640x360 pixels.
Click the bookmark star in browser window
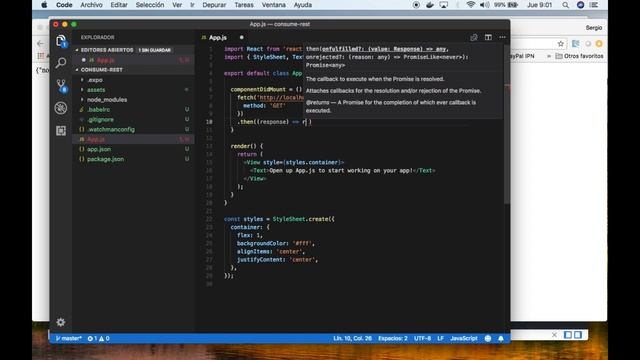[x=560, y=44]
